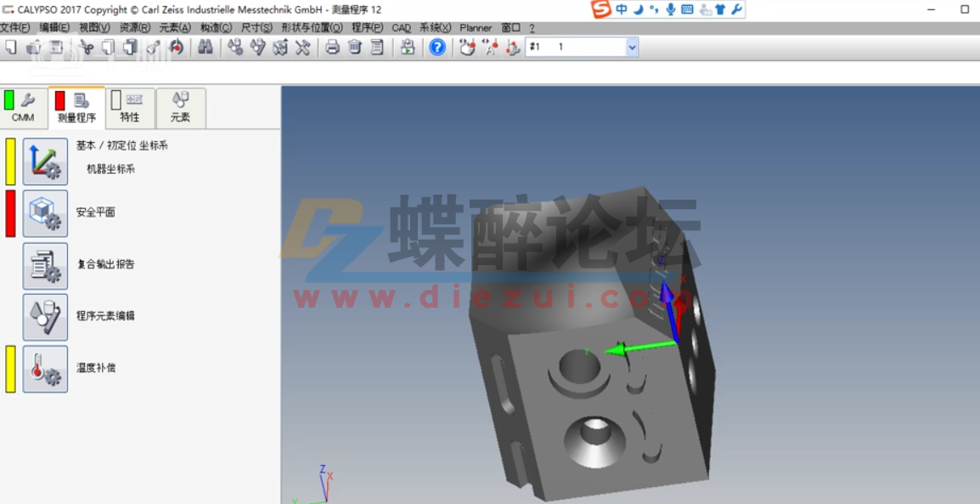Open the 复合输出报告 report icon
The image size is (980, 504).
click(44, 264)
